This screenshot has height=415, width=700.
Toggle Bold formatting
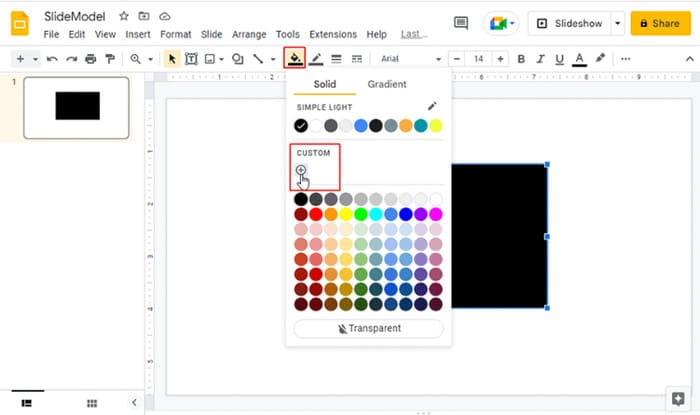pyautogui.click(x=521, y=59)
